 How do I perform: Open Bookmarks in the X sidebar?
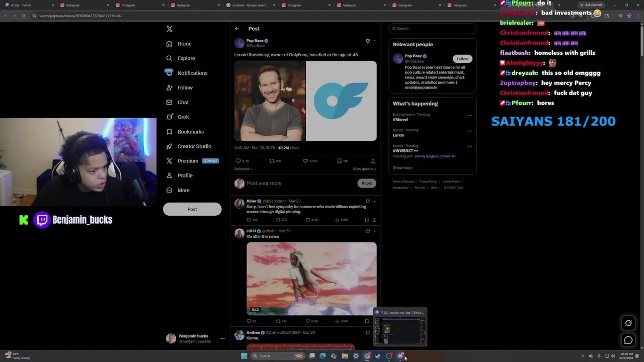tap(185, 132)
